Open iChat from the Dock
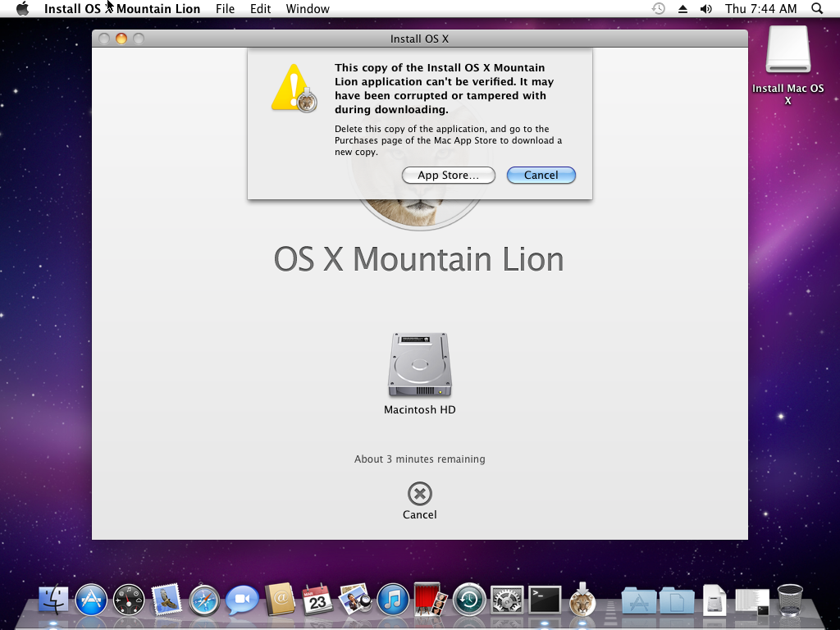The height and width of the screenshot is (630, 840). pos(242,599)
